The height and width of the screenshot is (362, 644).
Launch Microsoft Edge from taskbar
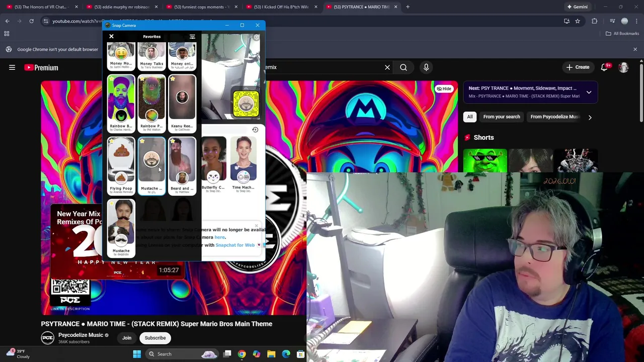(286, 354)
